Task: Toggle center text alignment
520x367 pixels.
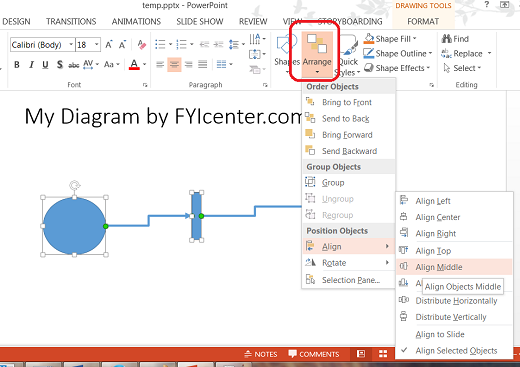Action: (174, 64)
